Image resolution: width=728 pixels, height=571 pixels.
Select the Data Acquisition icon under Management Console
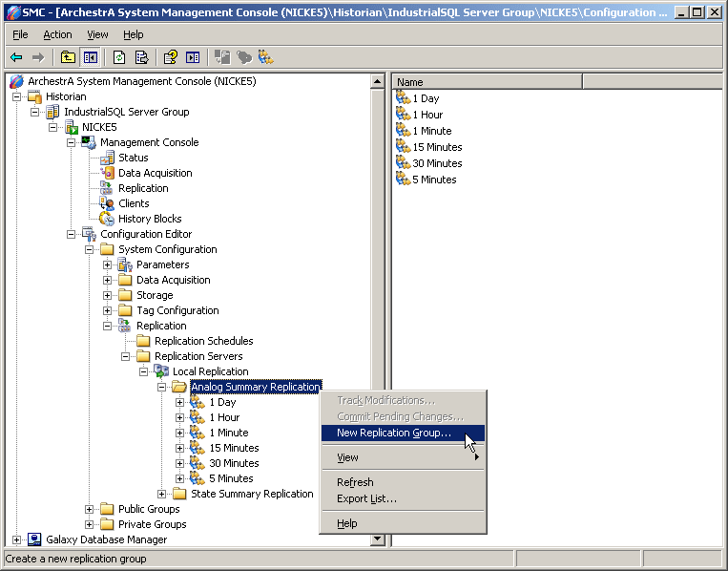(107, 173)
